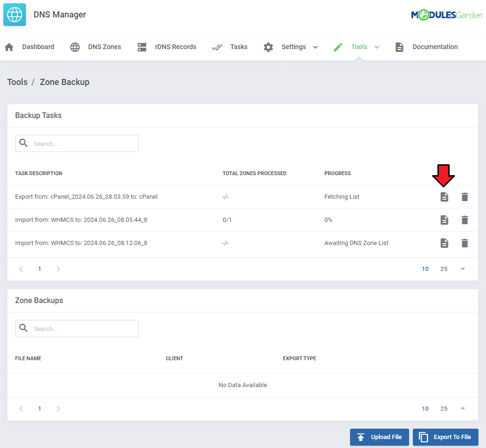The width and height of the screenshot is (486, 448).
Task: Click the '0%' progress value
Action: pos(328,220)
